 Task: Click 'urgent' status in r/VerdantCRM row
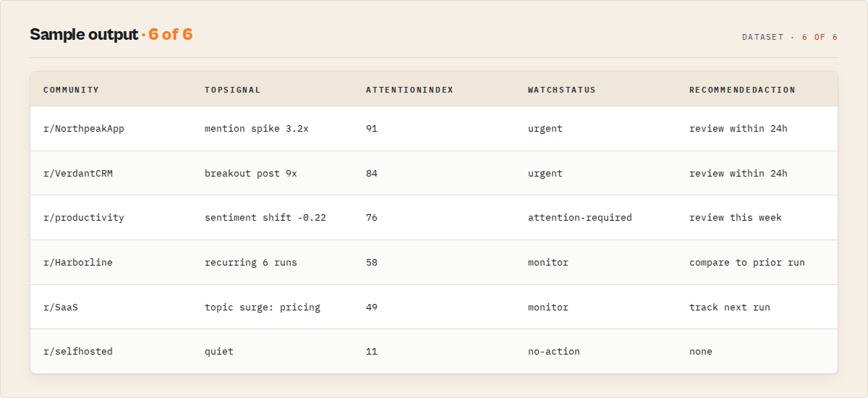click(545, 174)
